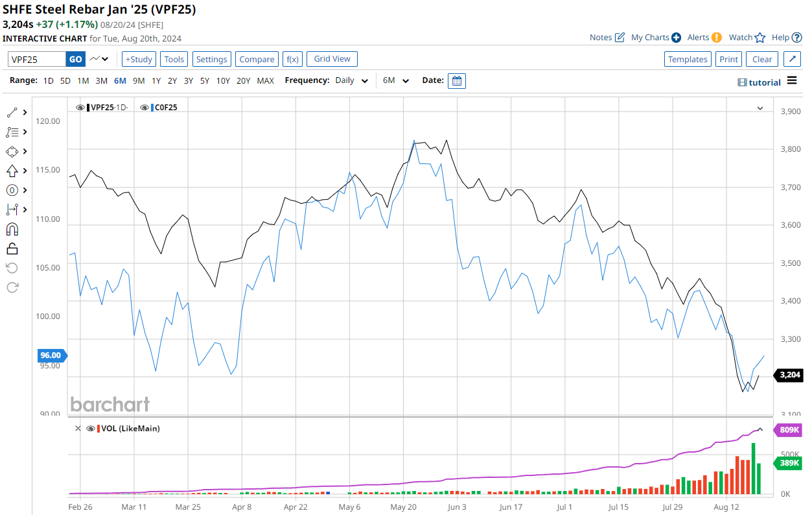The height and width of the screenshot is (524, 812).
Task: Open the hamburger menu icon
Action: tap(792, 80)
